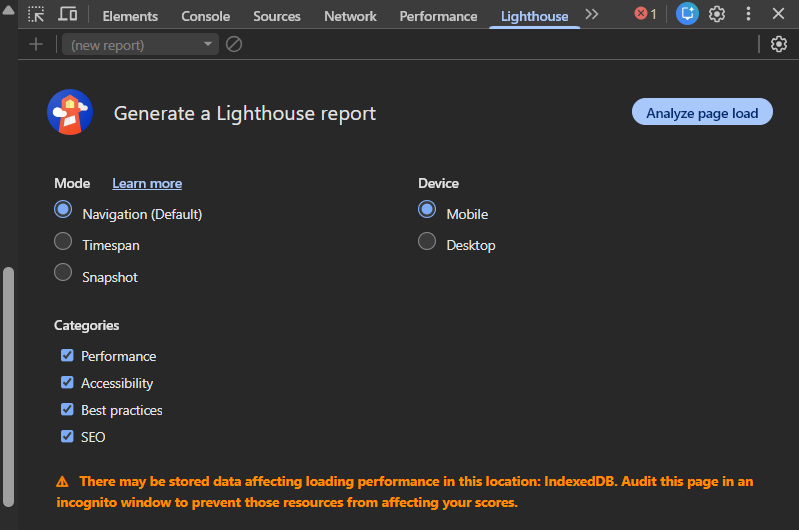Select Timespan mode
799x530 pixels.
point(63,241)
